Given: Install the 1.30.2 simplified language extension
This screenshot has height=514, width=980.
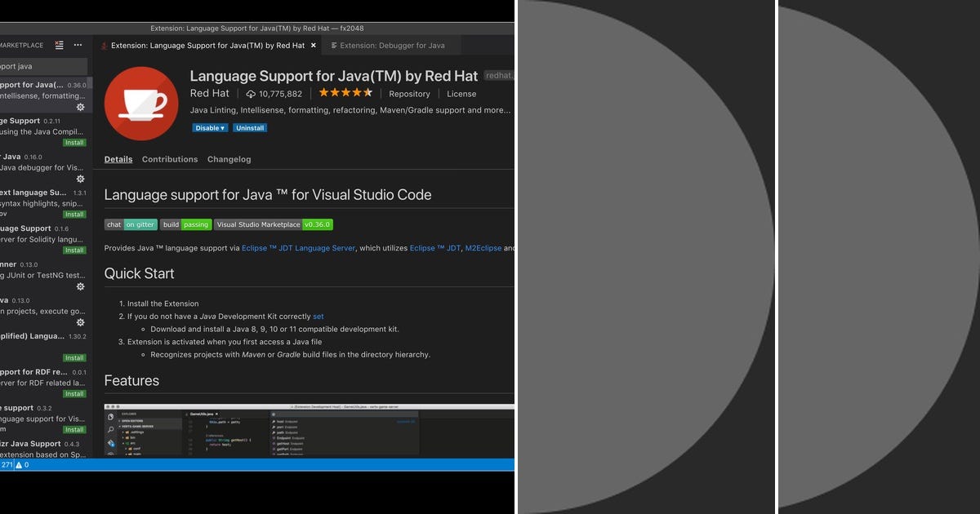Looking at the screenshot, I should 74,358.
